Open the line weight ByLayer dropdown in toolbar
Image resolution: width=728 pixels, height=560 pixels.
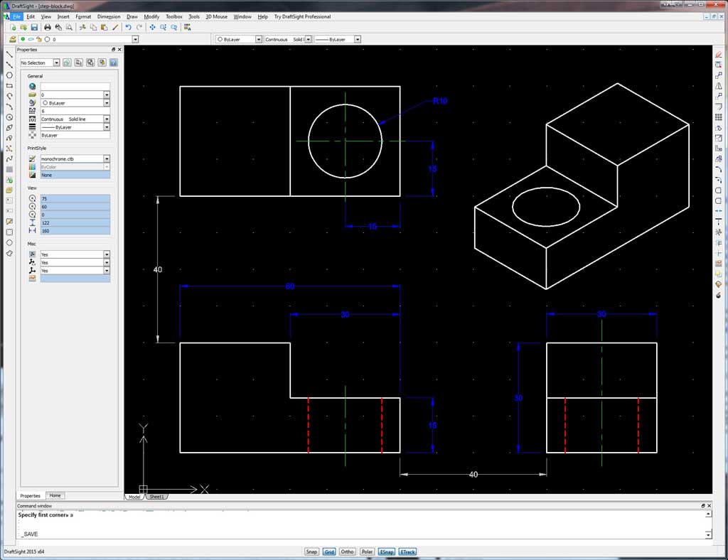358,39
